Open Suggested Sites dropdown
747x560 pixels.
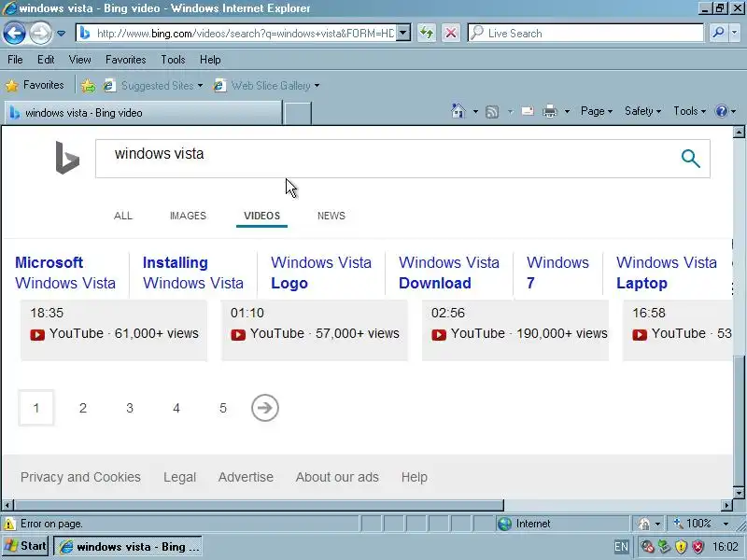click(x=153, y=86)
